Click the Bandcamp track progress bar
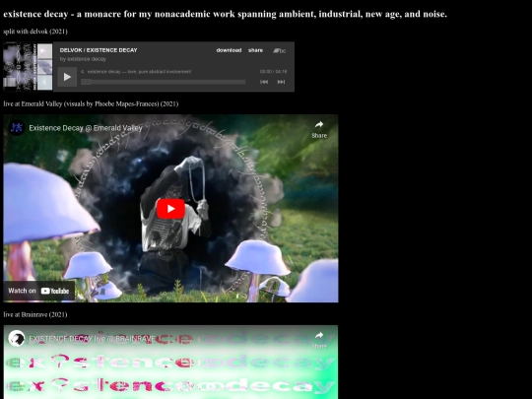The height and width of the screenshot is (399, 532). click(x=163, y=82)
